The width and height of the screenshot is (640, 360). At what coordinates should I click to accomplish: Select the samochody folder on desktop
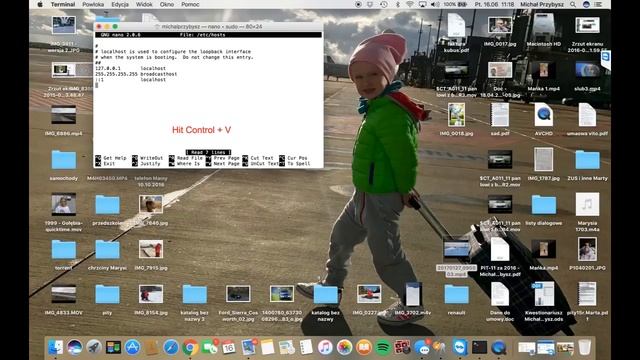click(x=64, y=160)
